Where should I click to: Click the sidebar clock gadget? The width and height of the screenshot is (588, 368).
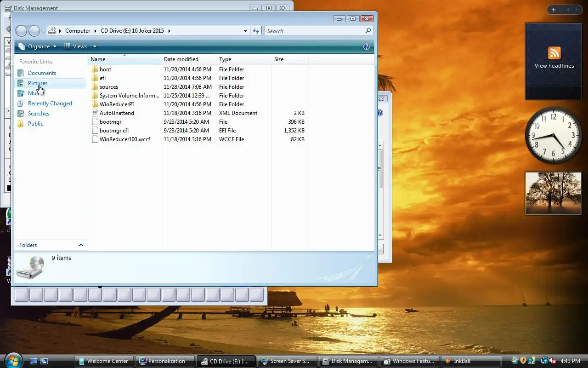pos(554,135)
